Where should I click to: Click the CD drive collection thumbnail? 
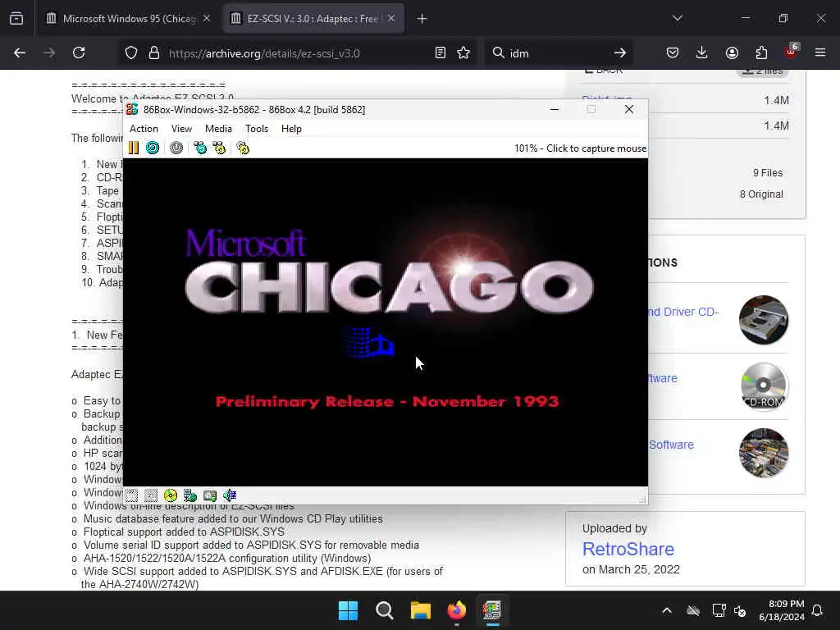(x=764, y=320)
